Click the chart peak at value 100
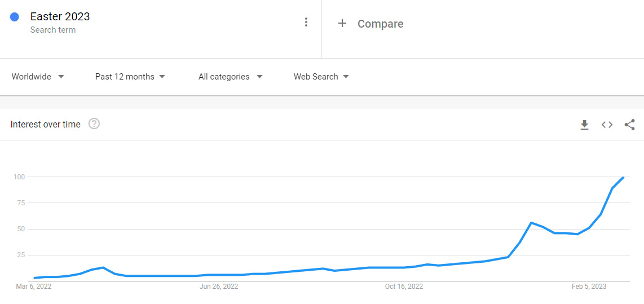The image size is (644, 304). point(623,178)
